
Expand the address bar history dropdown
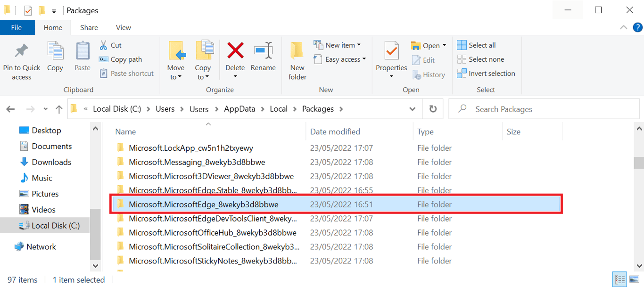pyautogui.click(x=412, y=108)
